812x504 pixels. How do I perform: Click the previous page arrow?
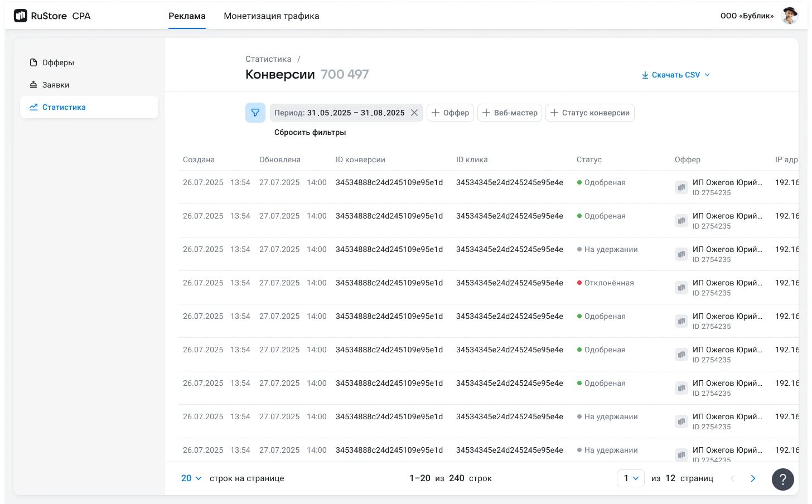coord(733,478)
